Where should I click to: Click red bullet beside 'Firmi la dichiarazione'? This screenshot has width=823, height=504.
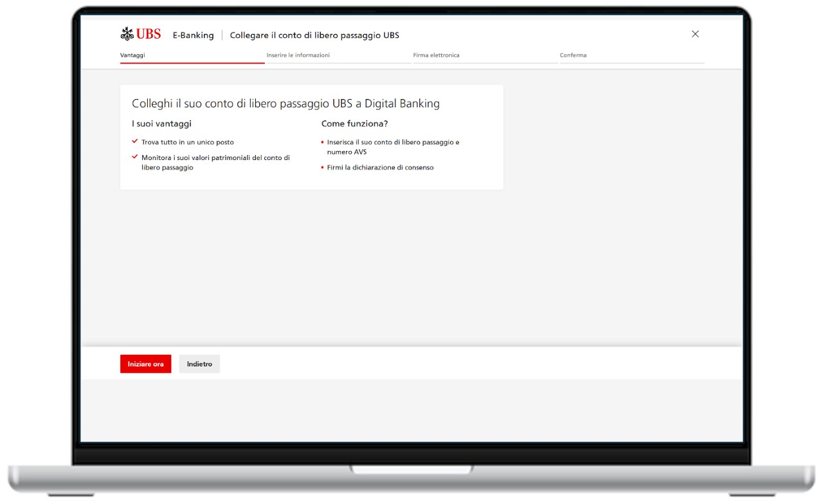(x=322, y=168)
